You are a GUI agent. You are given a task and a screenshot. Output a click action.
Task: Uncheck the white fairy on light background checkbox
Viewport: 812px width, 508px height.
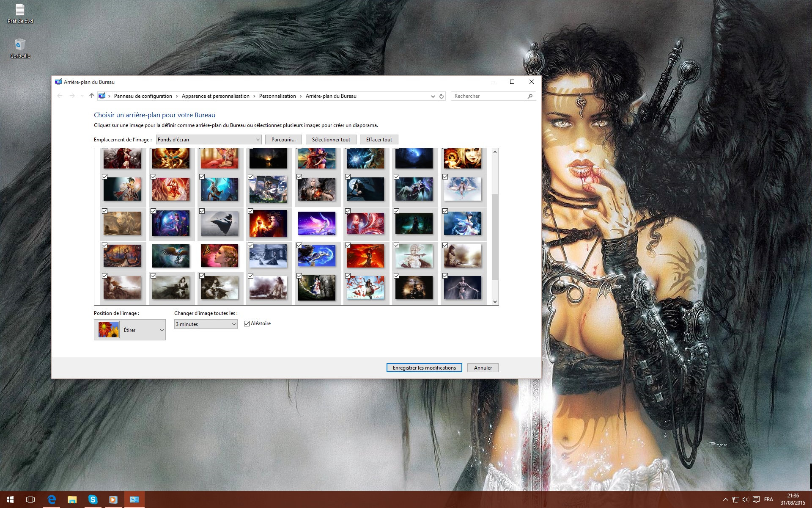coord(445,177)
